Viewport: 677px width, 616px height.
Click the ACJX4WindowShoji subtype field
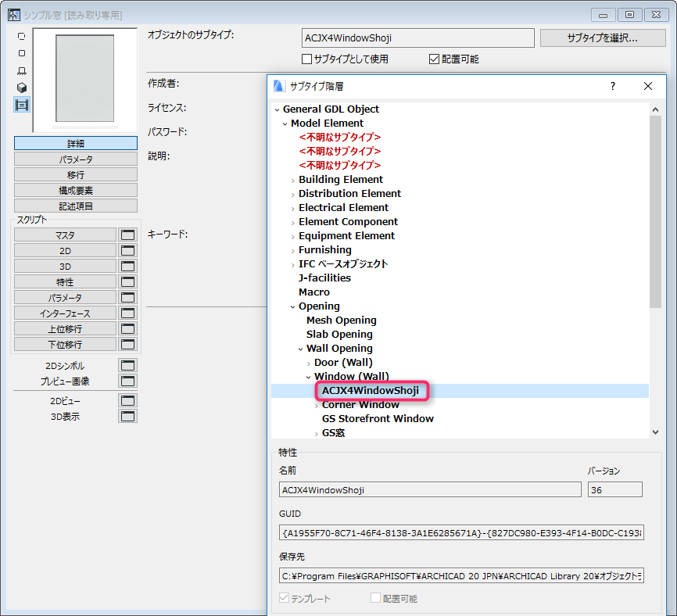418,38
